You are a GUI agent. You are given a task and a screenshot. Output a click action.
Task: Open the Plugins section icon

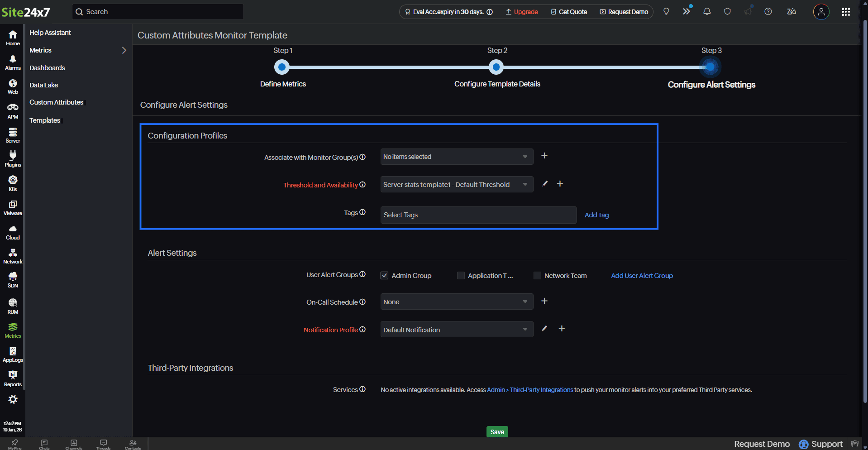click(x=13, y=158)
